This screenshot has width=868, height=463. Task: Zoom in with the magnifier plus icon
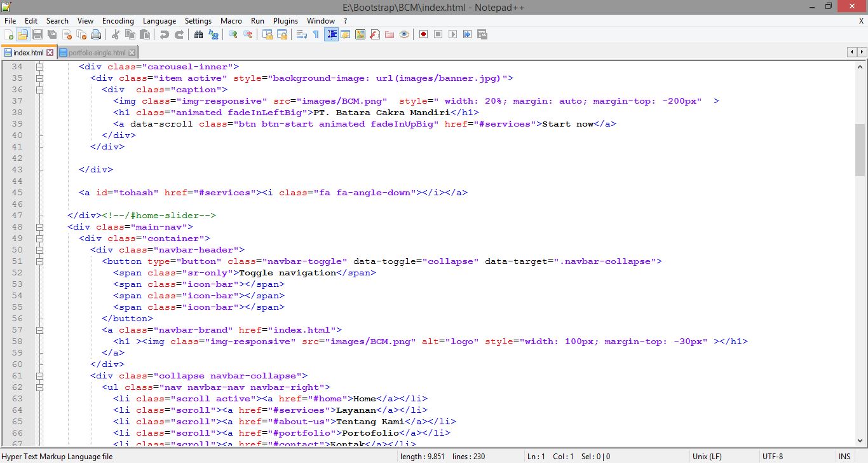click(233, 34)
